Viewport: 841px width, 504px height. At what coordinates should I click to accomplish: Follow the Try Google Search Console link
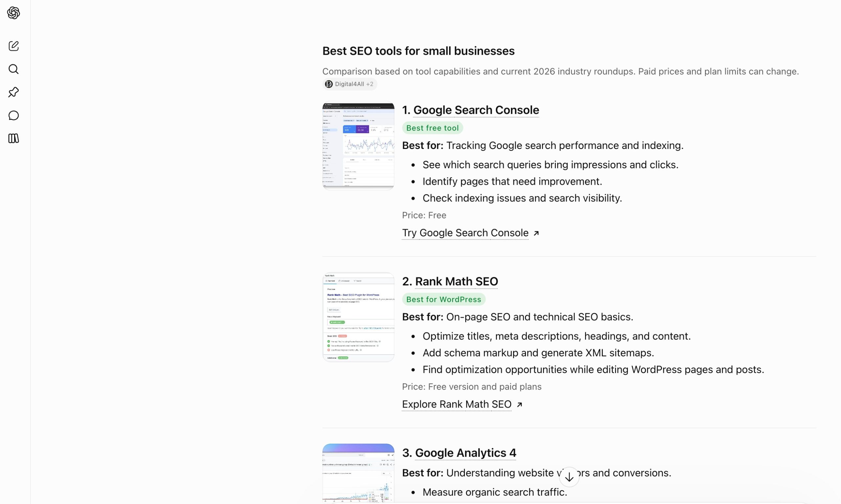465,233
